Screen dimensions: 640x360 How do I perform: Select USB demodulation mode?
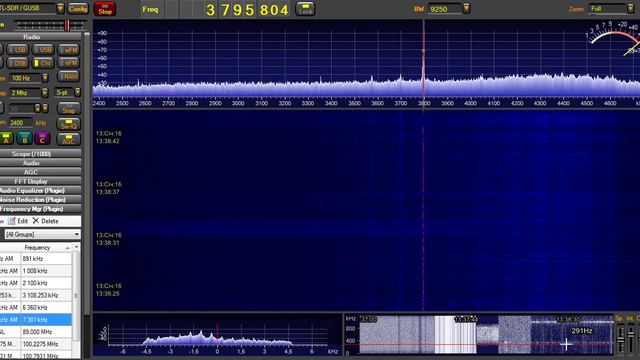(x=43, y=50)
